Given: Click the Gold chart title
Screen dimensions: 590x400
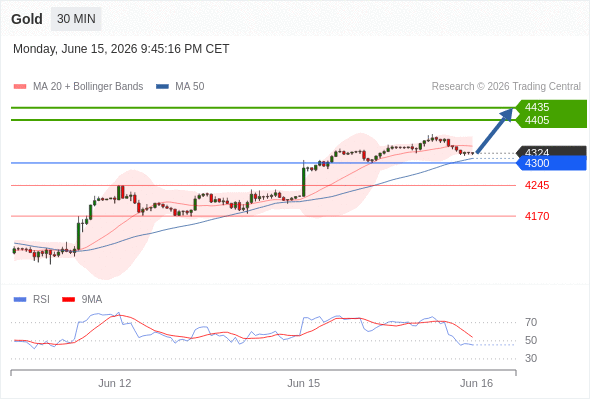Looking at the screenshot, I should [27, 19].
